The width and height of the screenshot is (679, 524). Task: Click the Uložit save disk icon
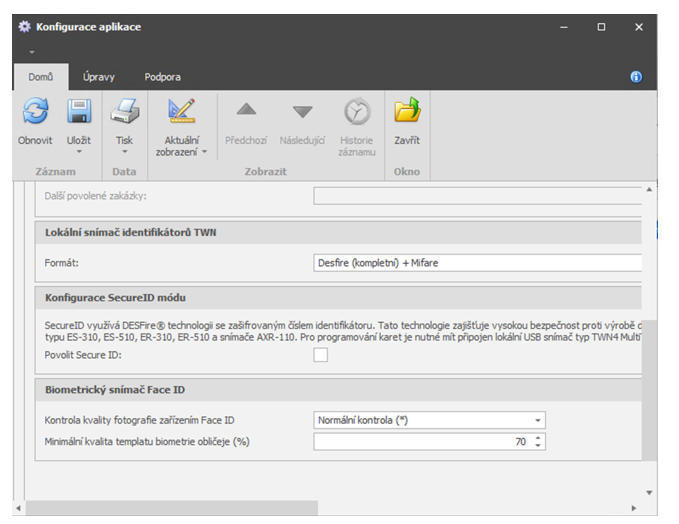point(78,112)
